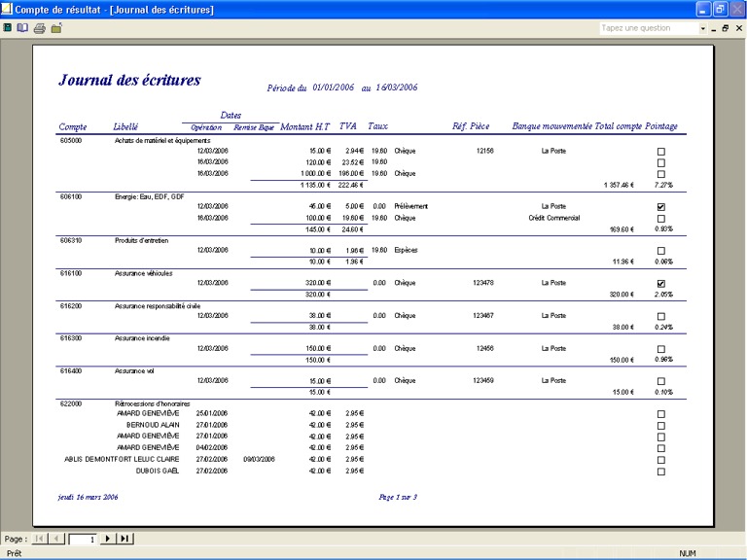Check pointage box for ref 12156 entry

click(x=661, y=152)
